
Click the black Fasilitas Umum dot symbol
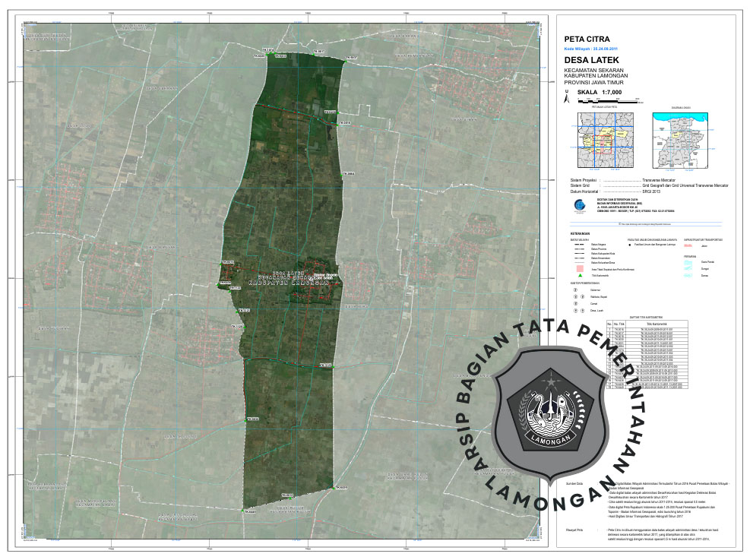[x=631, y=243]
